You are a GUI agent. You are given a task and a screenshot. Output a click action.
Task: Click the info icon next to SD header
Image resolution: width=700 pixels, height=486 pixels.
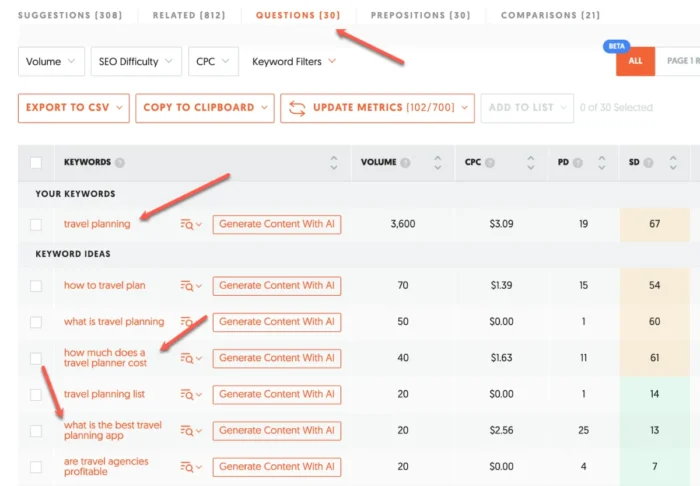click(x=650, y=162)
